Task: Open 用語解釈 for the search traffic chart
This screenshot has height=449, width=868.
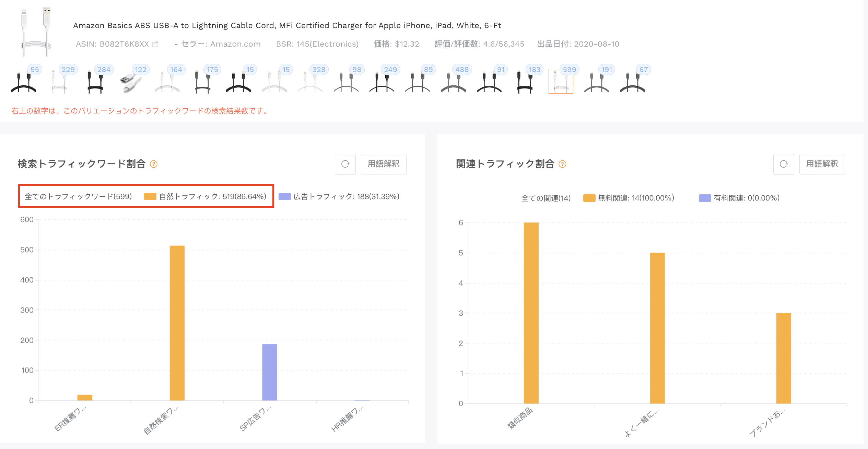Action: point(384,164)
